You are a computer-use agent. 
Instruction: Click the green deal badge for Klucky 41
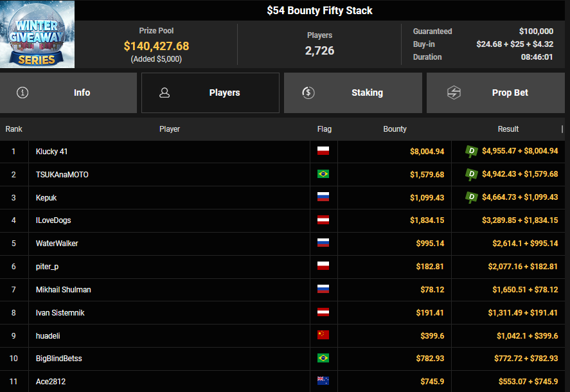[472, 151]
